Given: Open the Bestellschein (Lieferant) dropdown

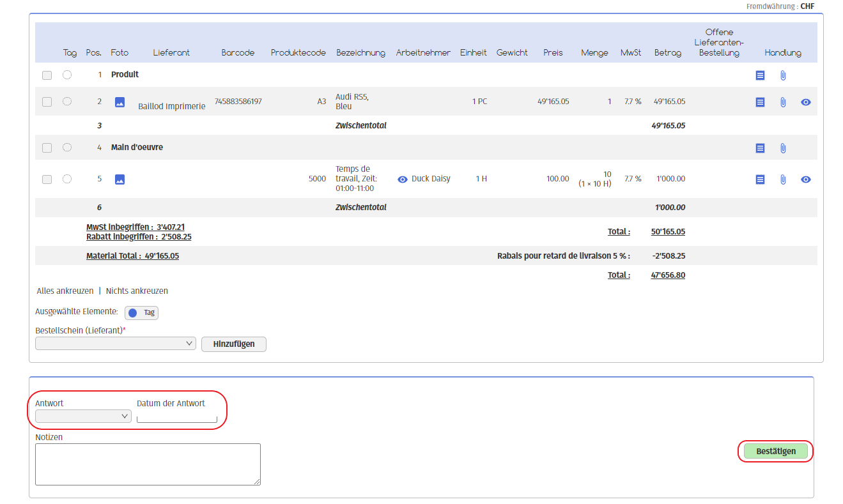Looking at the screenshot, I should point(116,344).
